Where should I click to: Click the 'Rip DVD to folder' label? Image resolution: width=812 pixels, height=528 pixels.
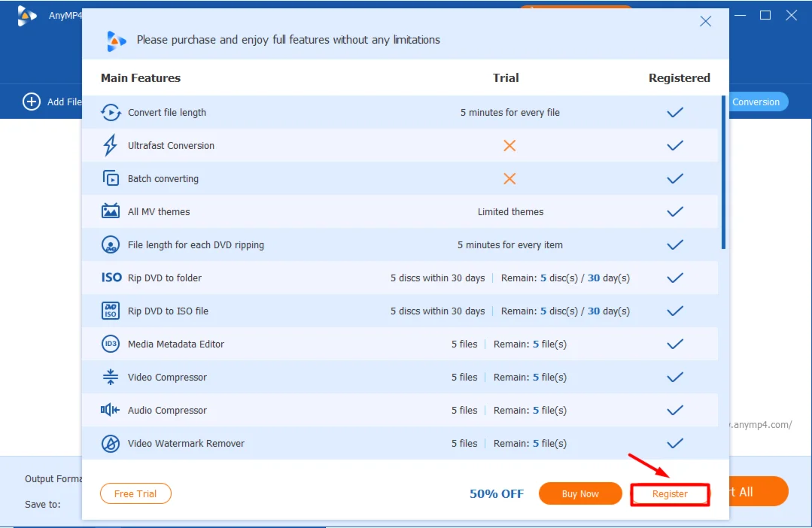165,278
